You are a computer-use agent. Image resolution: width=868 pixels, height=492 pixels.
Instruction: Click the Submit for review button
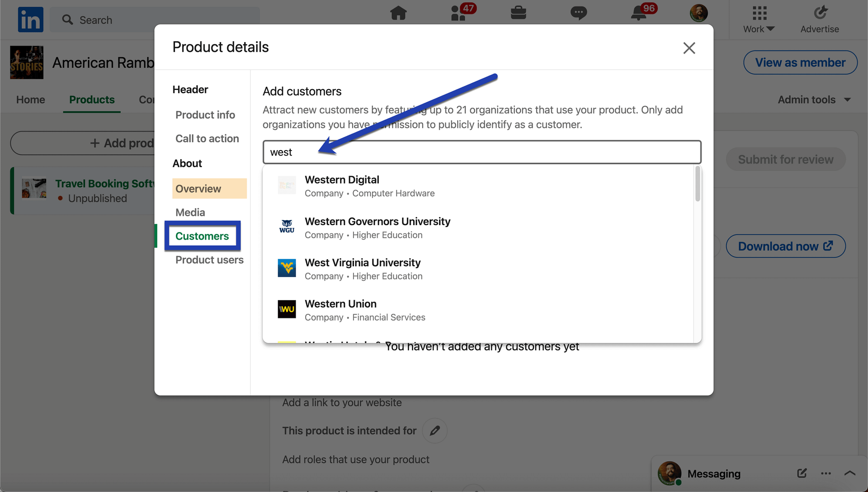(x=786, y=159)
